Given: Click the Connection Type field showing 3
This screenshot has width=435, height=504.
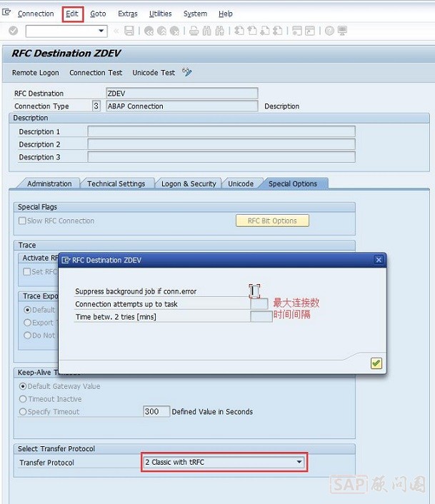Looking at the screenshot, I should click(96, 106).
